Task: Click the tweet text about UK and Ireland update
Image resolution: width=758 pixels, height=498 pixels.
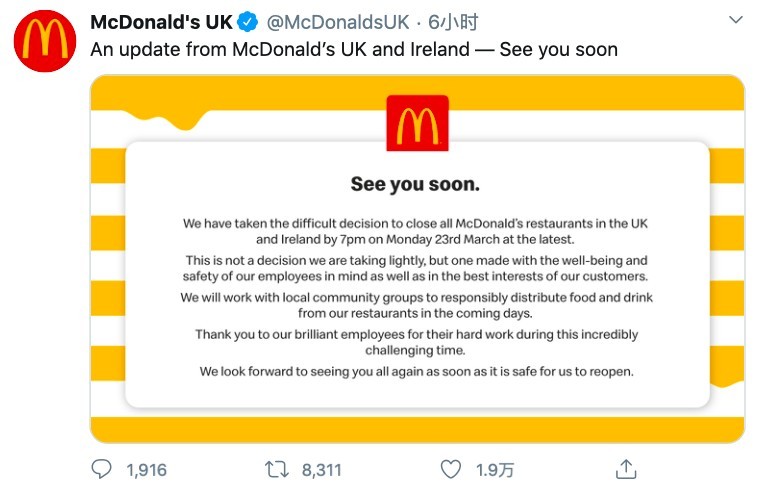Action: click(x=354, y=49)
